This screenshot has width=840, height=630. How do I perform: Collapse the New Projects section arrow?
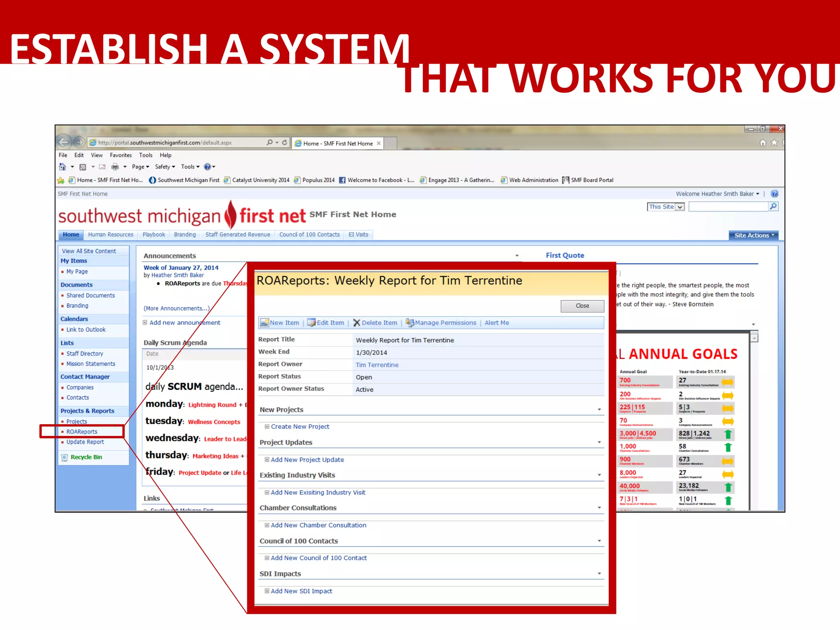pos(599,410)
